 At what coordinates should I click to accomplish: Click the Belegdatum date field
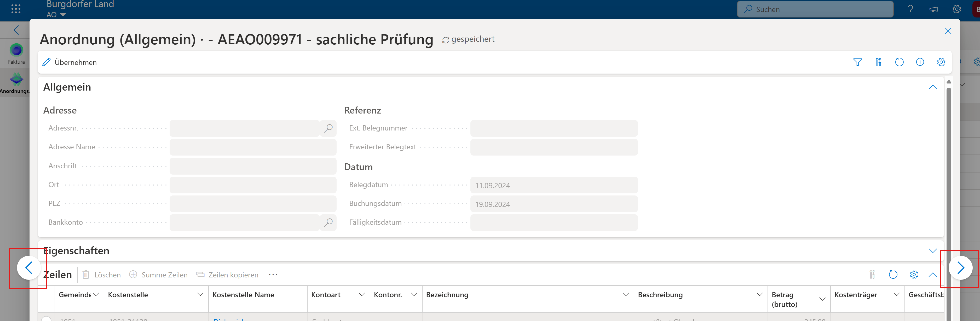point(554,185)
